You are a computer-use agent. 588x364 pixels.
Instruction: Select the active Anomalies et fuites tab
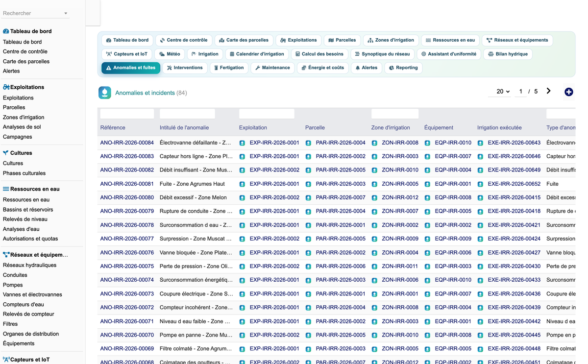131,68
